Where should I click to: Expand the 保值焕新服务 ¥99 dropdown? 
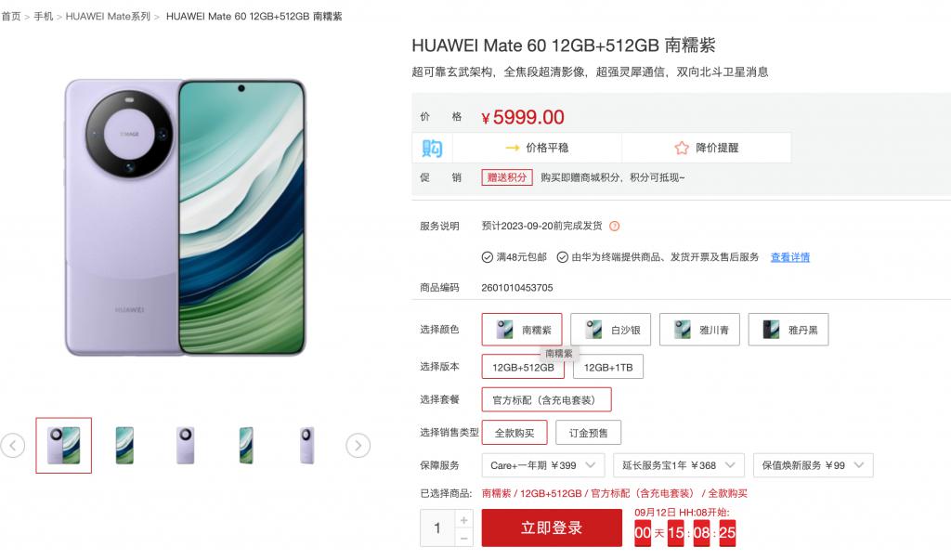click(x=813, y=465)
